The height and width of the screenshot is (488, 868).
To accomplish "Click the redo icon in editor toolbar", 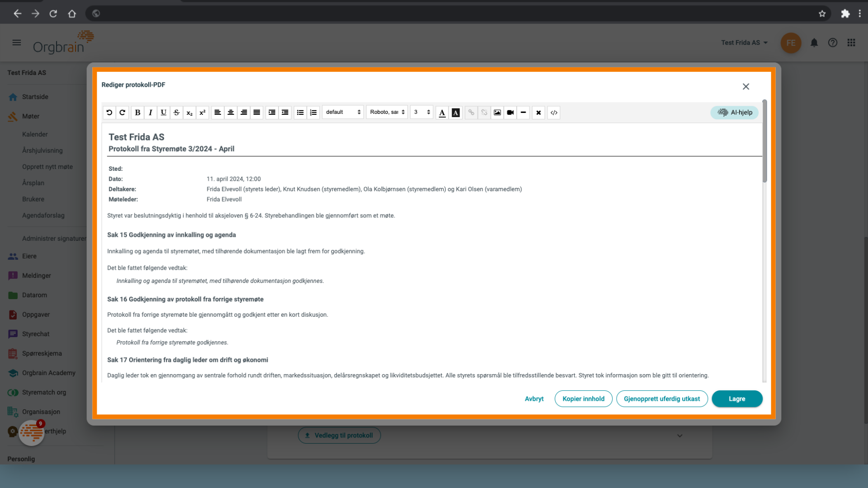I will [x=122, y=113].
